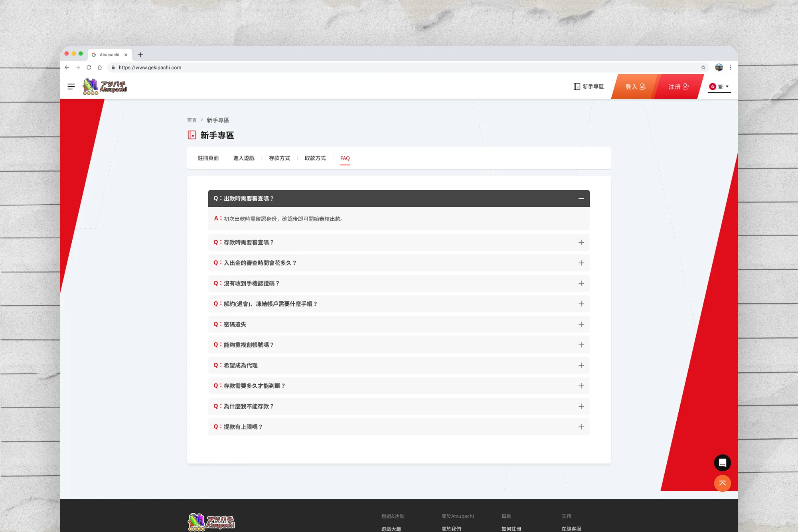798x532 pixels.
Task: Click footer heading 關於Atsupachi
Action: (x=458, y=516)
